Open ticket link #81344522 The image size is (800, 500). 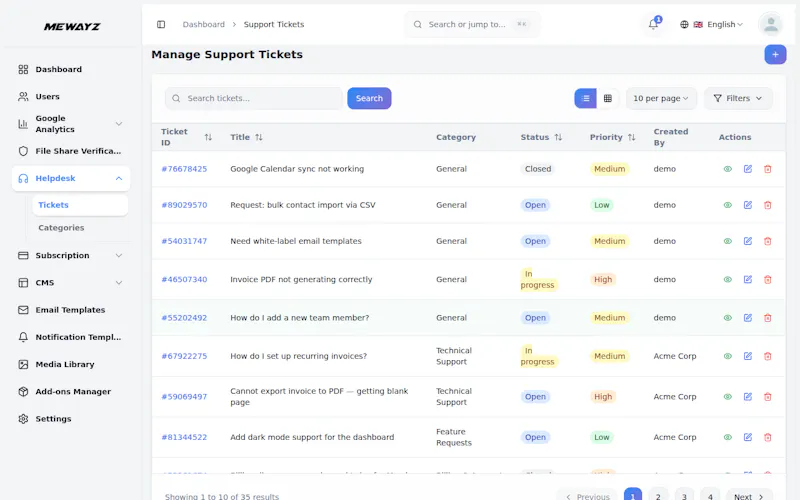point(184,437)
